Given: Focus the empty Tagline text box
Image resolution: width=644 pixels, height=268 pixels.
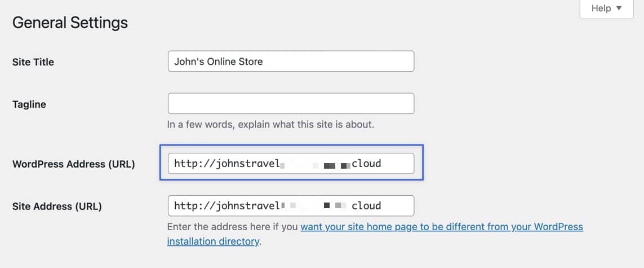Looking at the screenshot, I should click(x=291, y=104).
